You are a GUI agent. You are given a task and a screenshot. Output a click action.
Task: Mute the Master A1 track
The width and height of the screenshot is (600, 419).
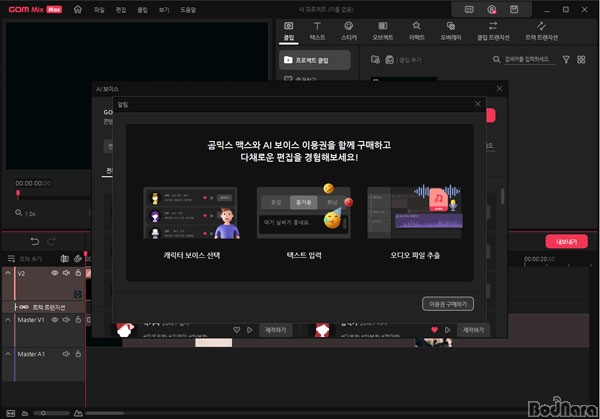[66, 354]
